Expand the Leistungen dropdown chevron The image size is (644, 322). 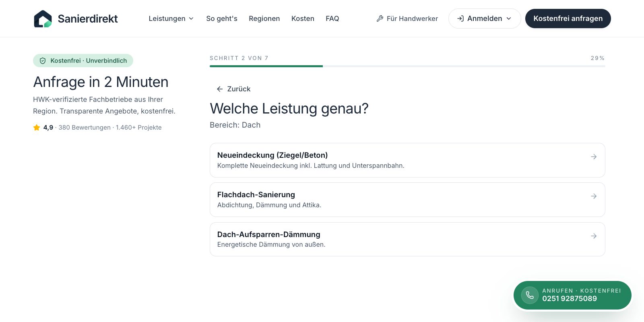[191, 19]
